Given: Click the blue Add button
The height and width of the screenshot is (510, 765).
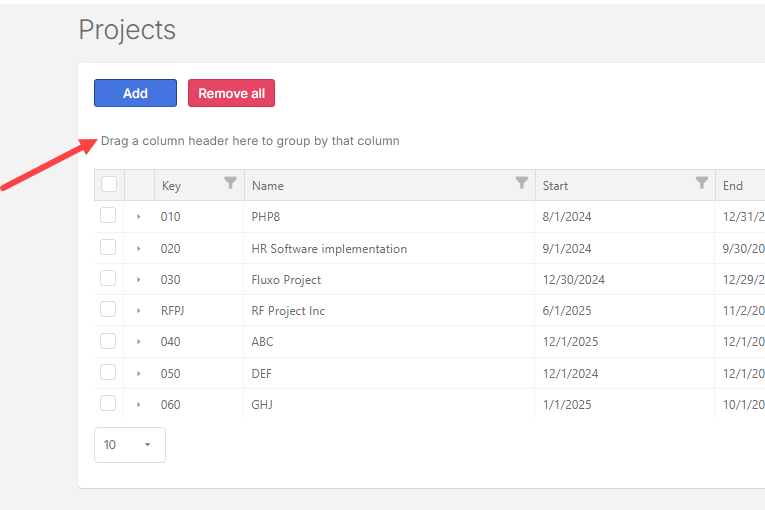Looking at the screenshot, I should pyautogui.click(x=135, y=93).
